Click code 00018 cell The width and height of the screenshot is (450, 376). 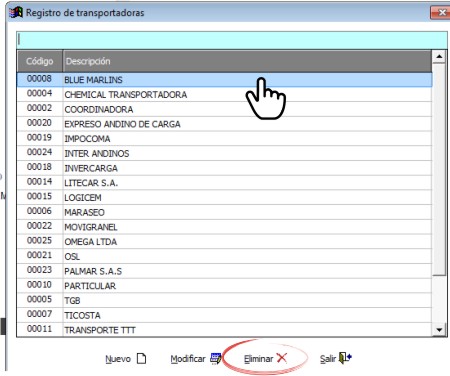click(x=39, y=167)
